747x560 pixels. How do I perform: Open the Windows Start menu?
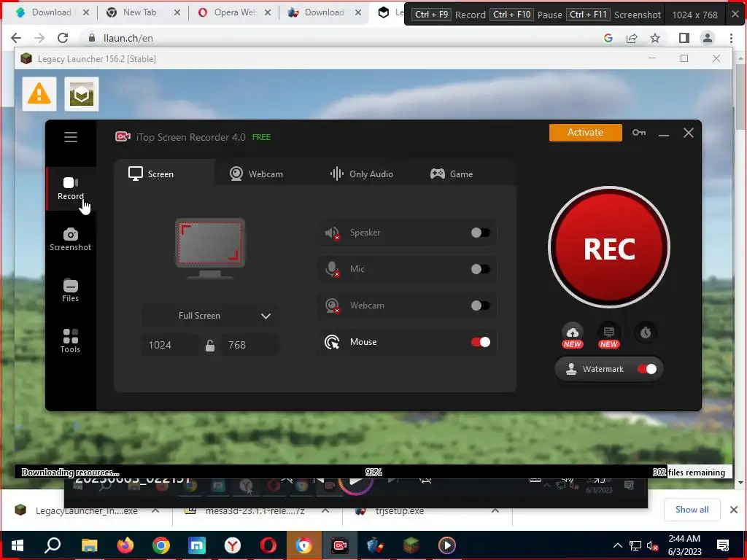tap(18, 545)
